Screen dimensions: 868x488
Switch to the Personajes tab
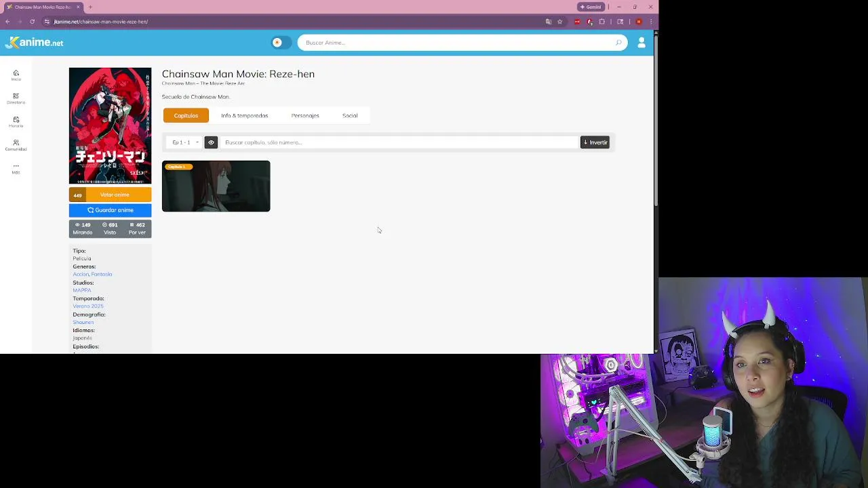tap(305, 115)
